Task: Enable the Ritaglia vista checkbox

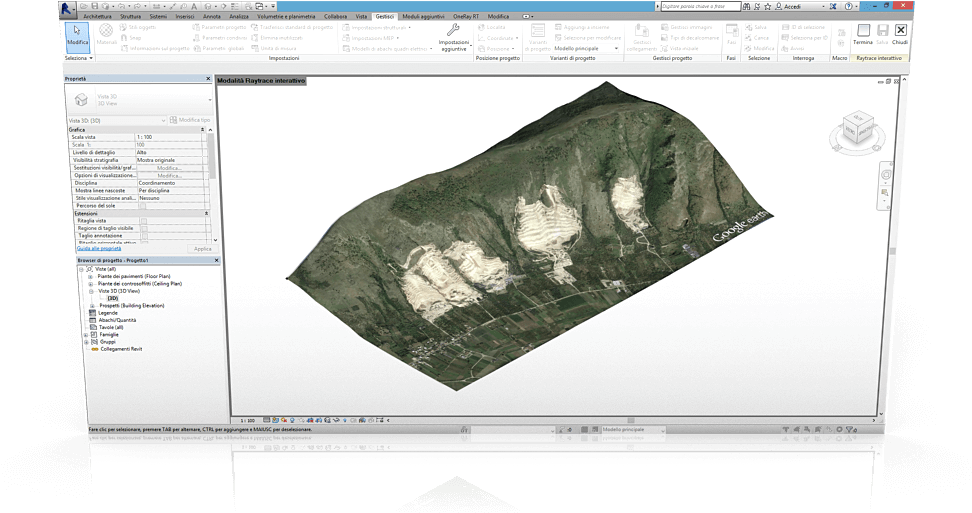Action: (x=143, y=220)
